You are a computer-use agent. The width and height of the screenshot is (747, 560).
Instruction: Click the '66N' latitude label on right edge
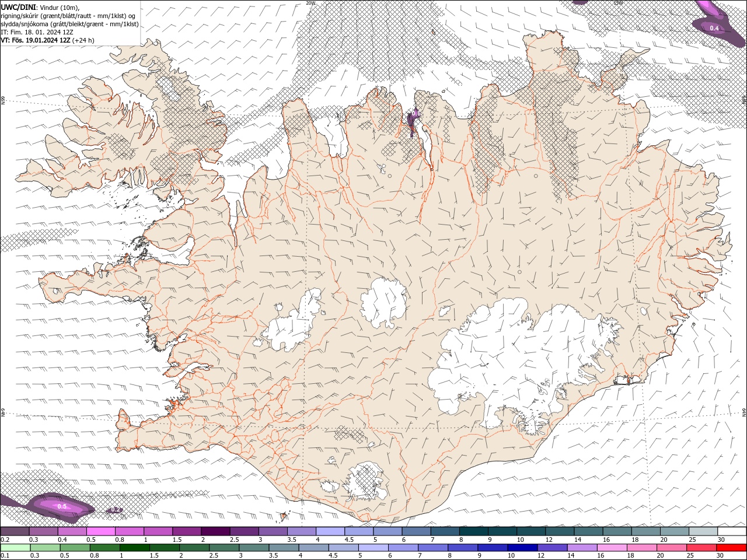(744, 100)
